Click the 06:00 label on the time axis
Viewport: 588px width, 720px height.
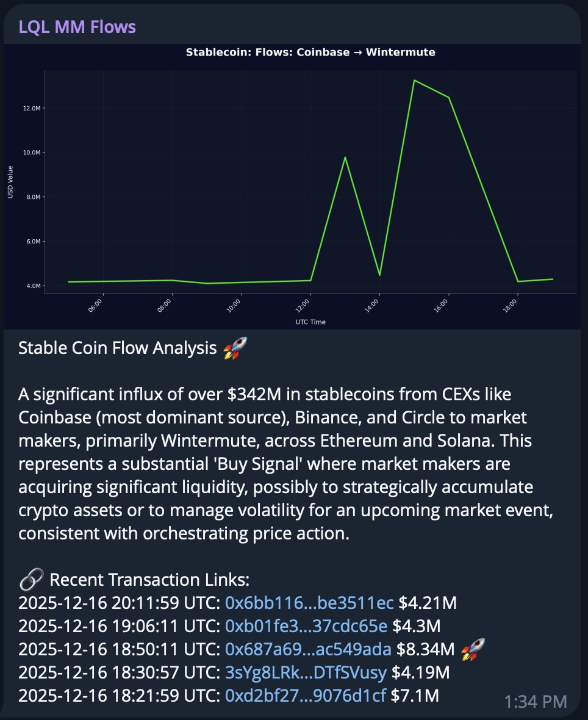click(97, 304)
